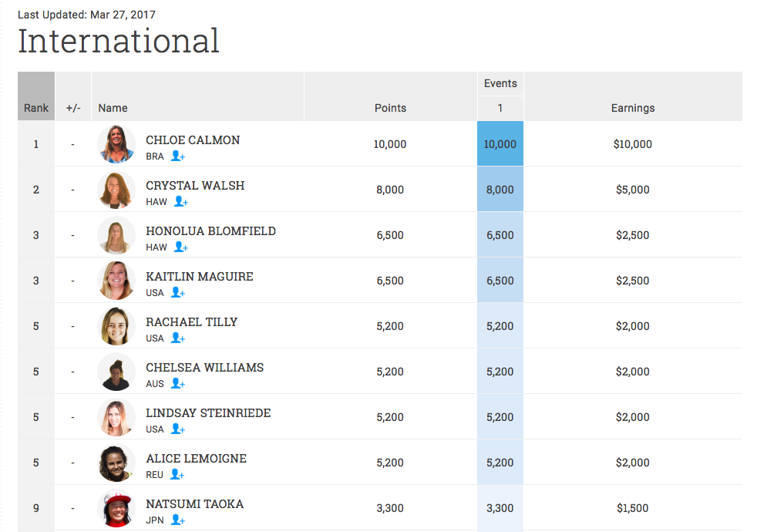The height and width of the screenshot is (532, 757).
Task: Click Natsumi Taoka's avatar picture
Action: pyautogui.click(x=117, y=508)
